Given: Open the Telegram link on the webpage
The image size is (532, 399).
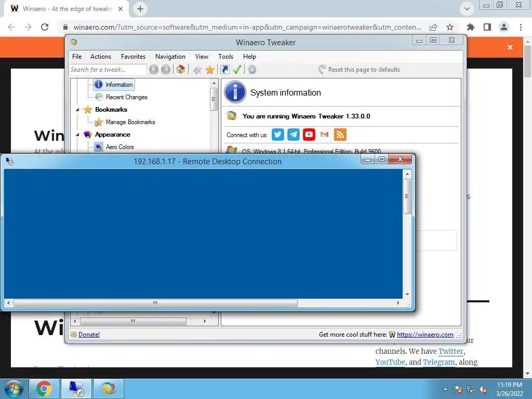Looking at the screenshot, I should coord(438,362).
